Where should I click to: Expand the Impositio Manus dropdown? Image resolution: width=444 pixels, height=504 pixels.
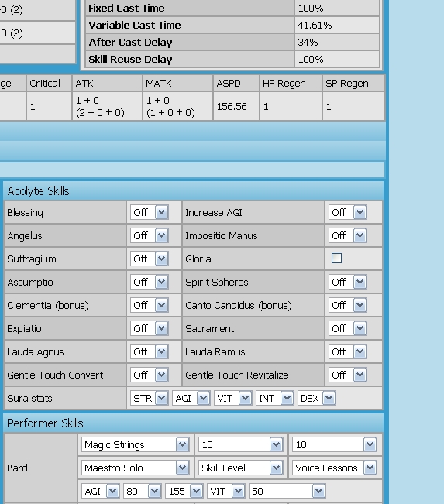click(x=347, y=235)
